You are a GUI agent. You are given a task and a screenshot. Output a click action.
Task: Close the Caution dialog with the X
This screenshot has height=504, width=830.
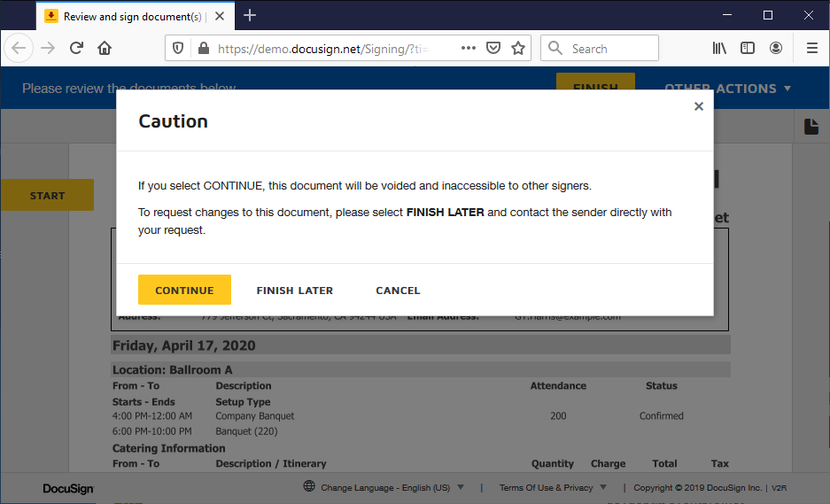[699, 106]
